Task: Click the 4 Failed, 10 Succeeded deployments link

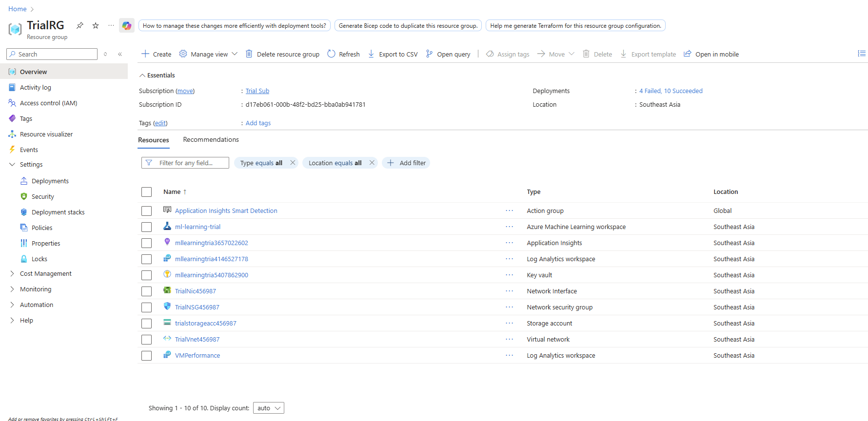Action: (671, 91)
